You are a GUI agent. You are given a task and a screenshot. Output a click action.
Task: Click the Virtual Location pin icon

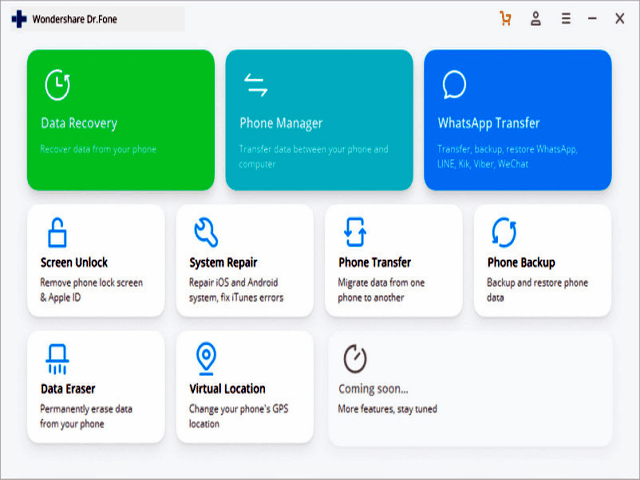(206, 359)
